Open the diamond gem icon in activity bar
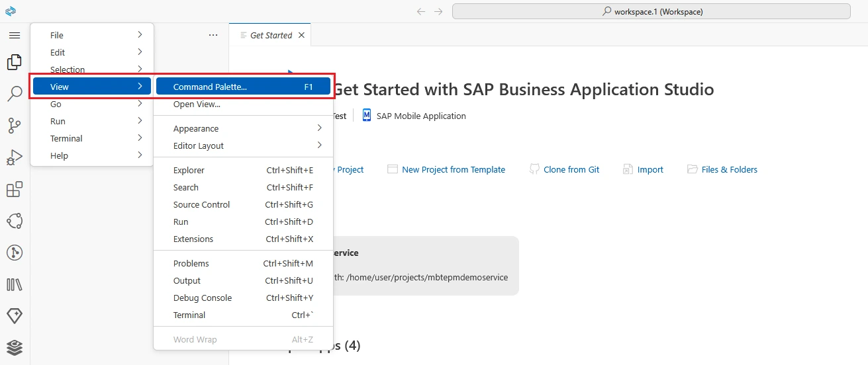This screenshot has height=365, width=868. coord(14,316)
